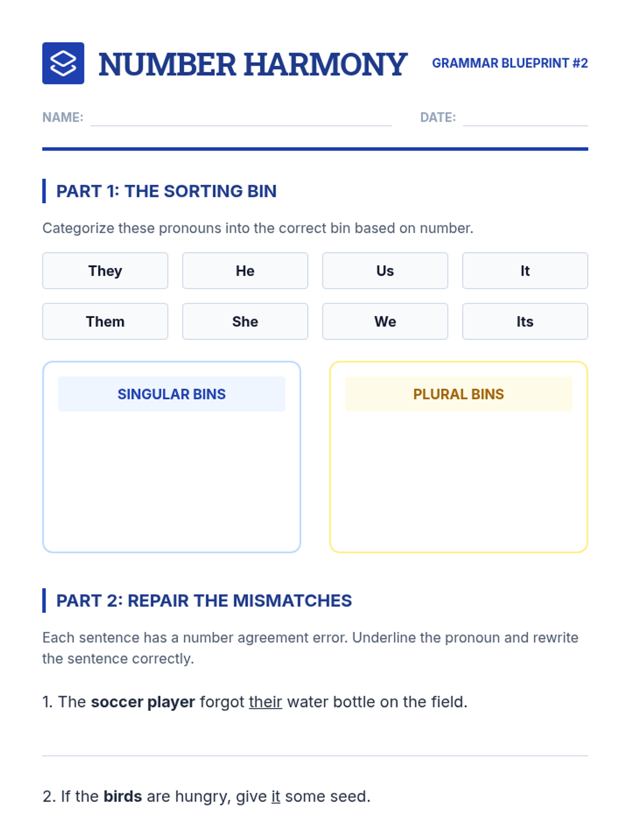Viewport: 630px width, 840px height.
Task: Pick the She pronoun chip
Action: [245, 321]
